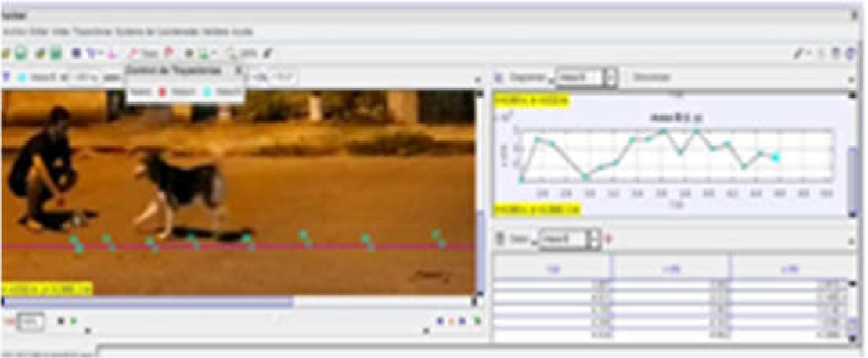This screenshot has height=358, width=868.
Task: Click the clip settings icon in toolbar
Action: click(x=77, y=53)
